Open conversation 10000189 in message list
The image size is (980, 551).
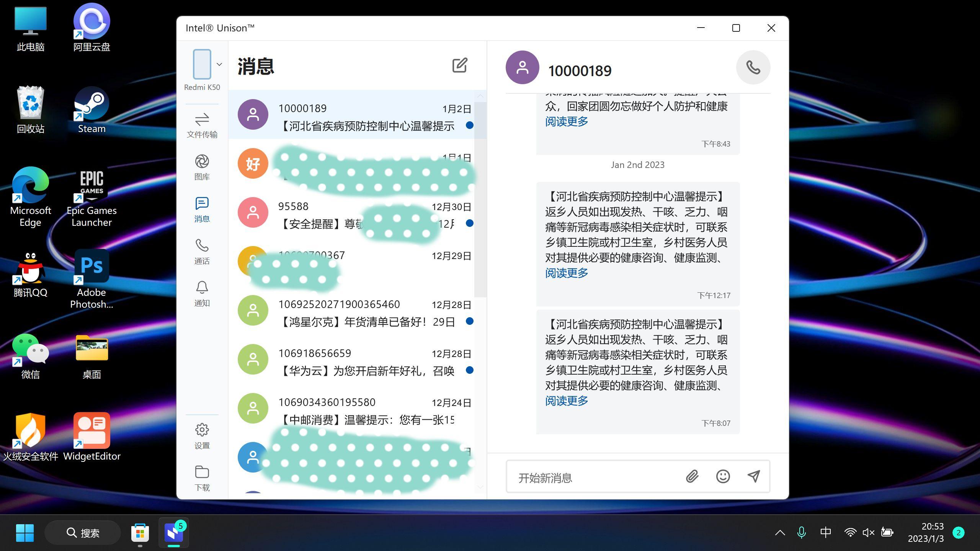(351, 115)
